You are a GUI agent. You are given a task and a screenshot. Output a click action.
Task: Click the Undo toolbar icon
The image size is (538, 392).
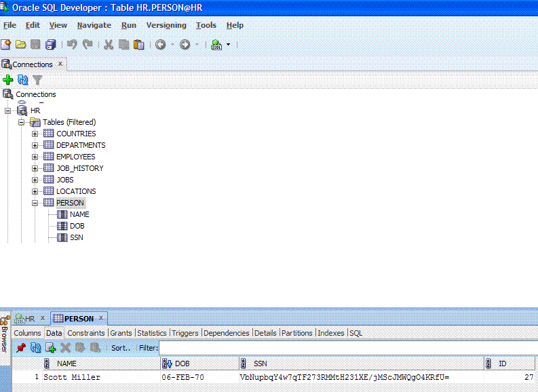pos(72,45)
